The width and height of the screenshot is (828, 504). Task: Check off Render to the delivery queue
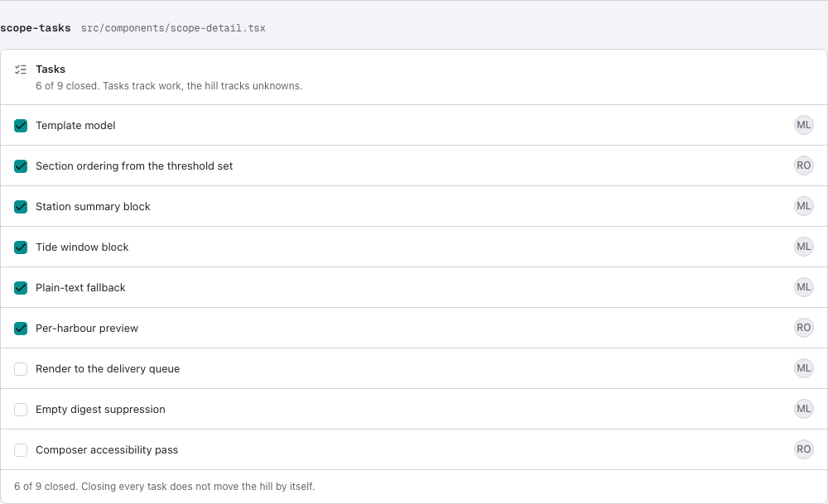(21, 369)
